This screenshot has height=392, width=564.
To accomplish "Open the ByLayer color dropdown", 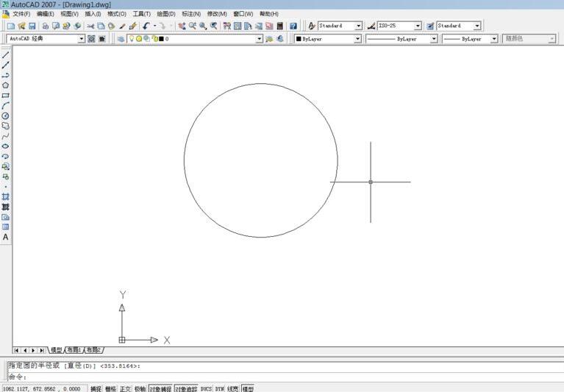I will tap(357, 38).
